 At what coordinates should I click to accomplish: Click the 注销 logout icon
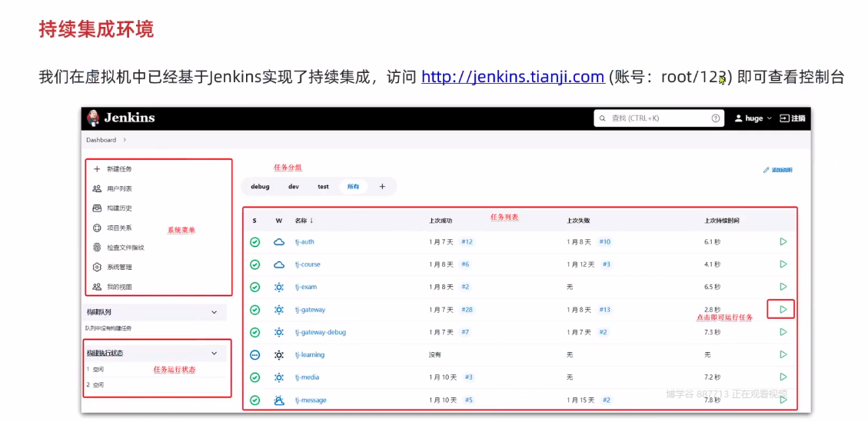pyautogui.click(x=784, y=118)
